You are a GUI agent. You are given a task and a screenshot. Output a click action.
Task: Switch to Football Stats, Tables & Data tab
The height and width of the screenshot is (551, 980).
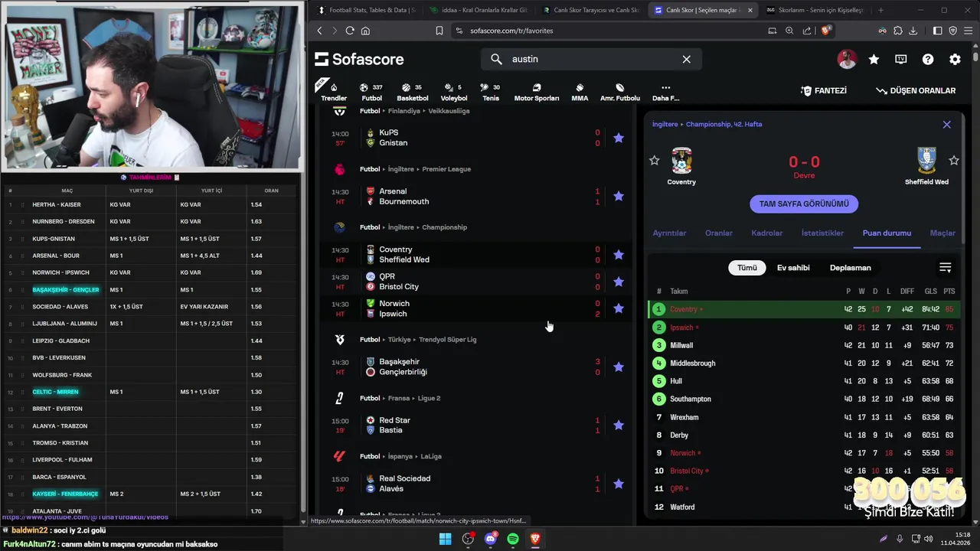(365, 10)
